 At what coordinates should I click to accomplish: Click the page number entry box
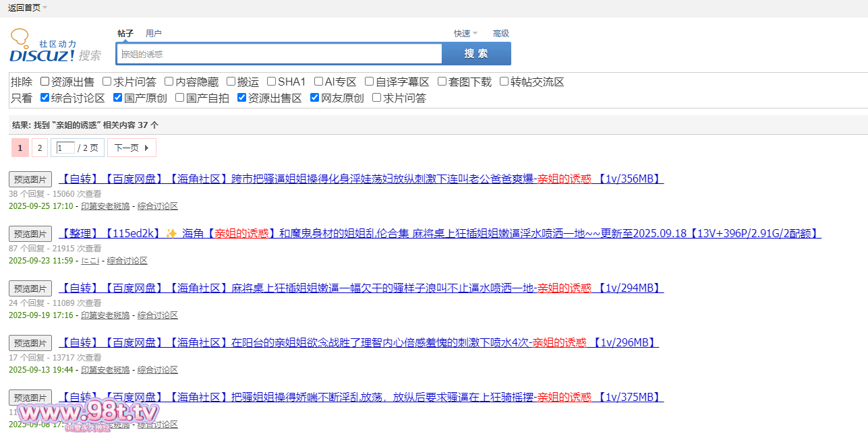coord(65,148)
